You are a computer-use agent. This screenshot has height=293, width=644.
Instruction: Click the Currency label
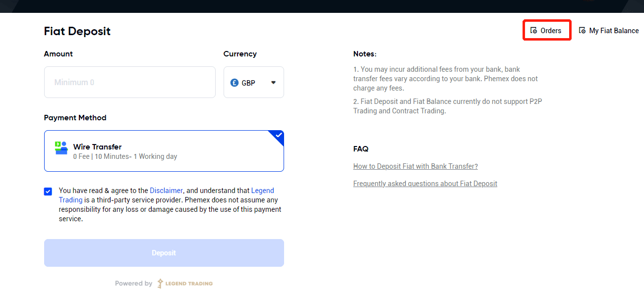(x=240, y=54)
